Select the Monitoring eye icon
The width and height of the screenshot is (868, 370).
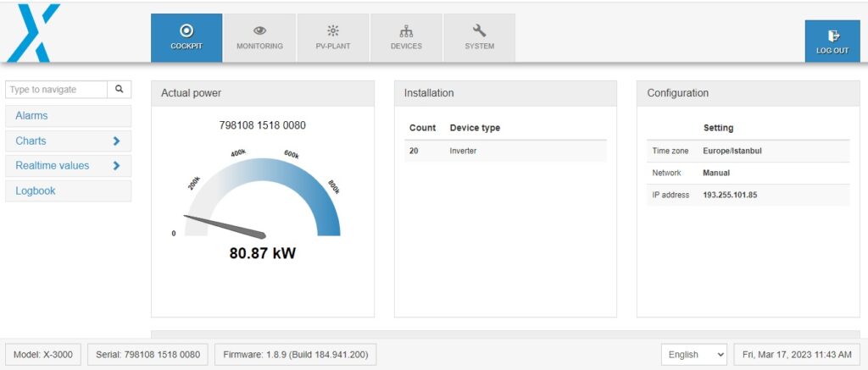[x=259, y=30]
